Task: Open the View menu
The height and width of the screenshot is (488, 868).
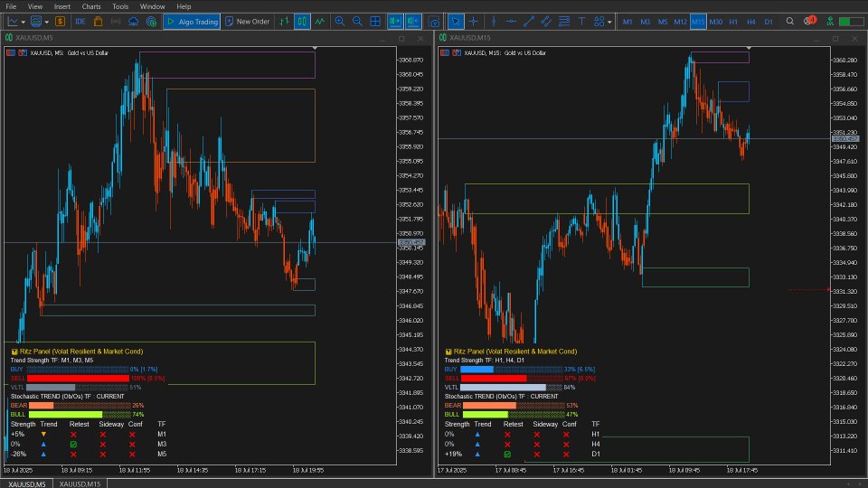Action: pos(35,6)
